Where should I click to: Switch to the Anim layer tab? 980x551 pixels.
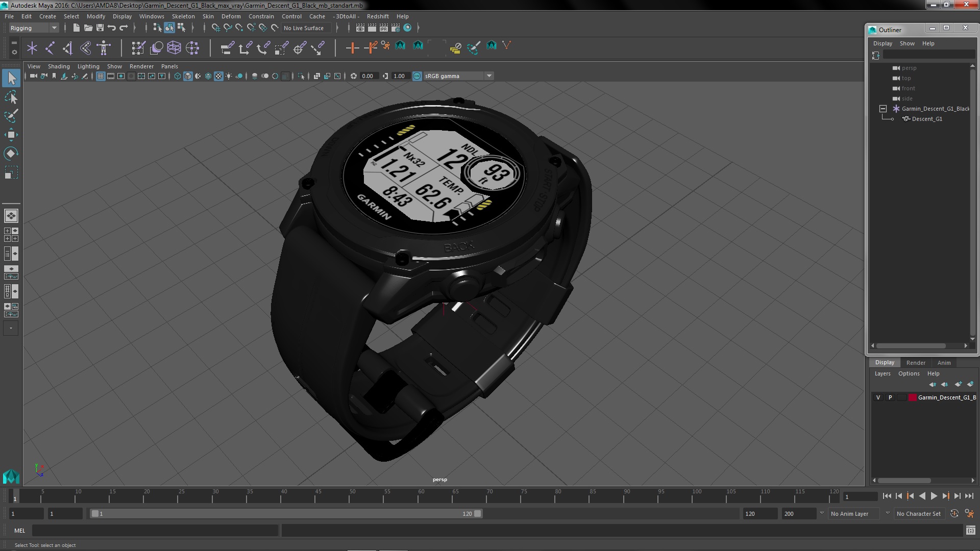944,363
